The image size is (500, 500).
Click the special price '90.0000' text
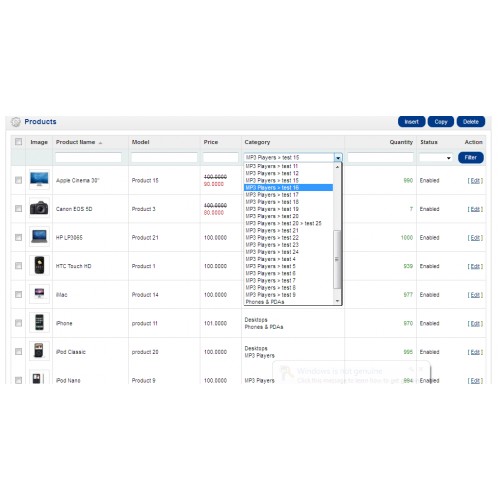214,184
